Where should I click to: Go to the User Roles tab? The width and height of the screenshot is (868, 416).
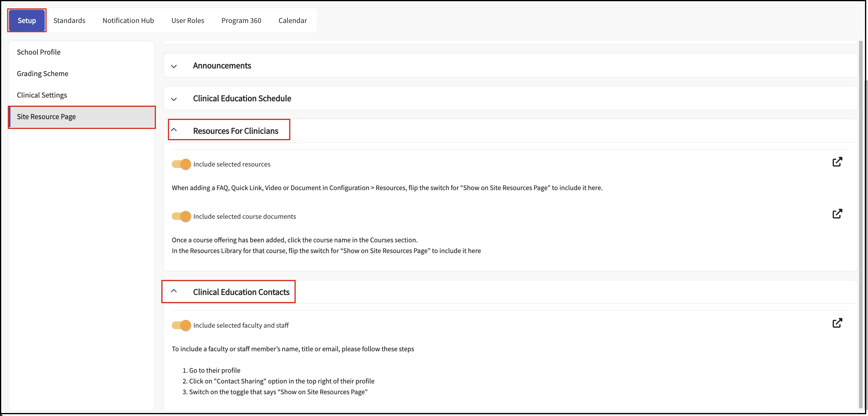(187, 21)
